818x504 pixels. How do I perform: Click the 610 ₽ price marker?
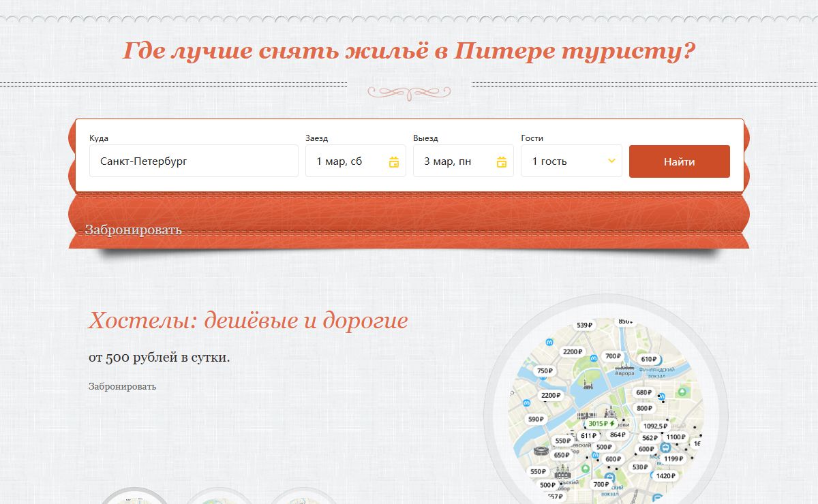648,359
